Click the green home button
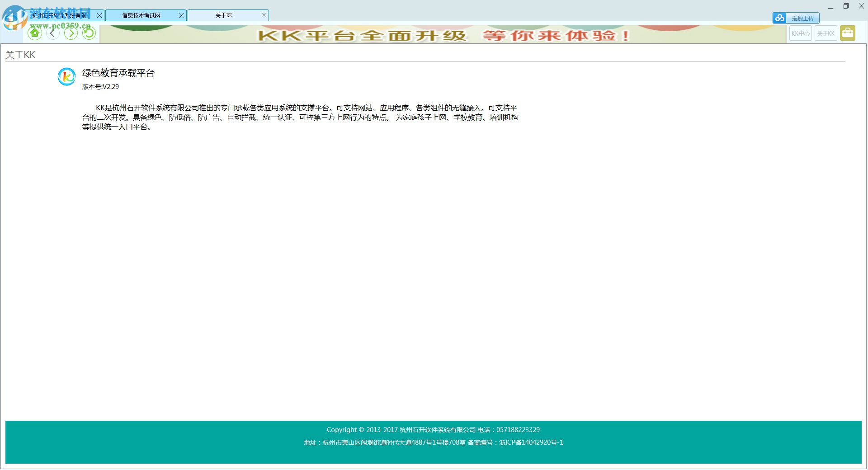 click(x=35, y=33)
